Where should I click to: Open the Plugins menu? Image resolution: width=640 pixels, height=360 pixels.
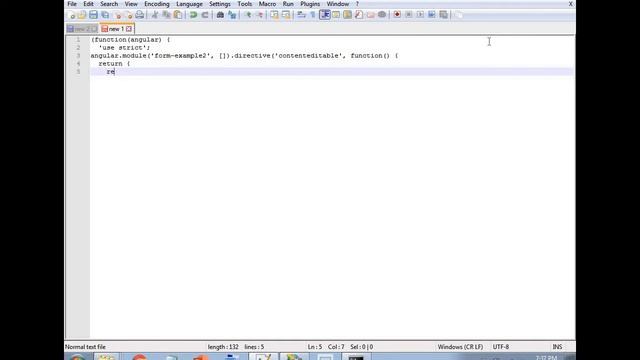(310, 4)
